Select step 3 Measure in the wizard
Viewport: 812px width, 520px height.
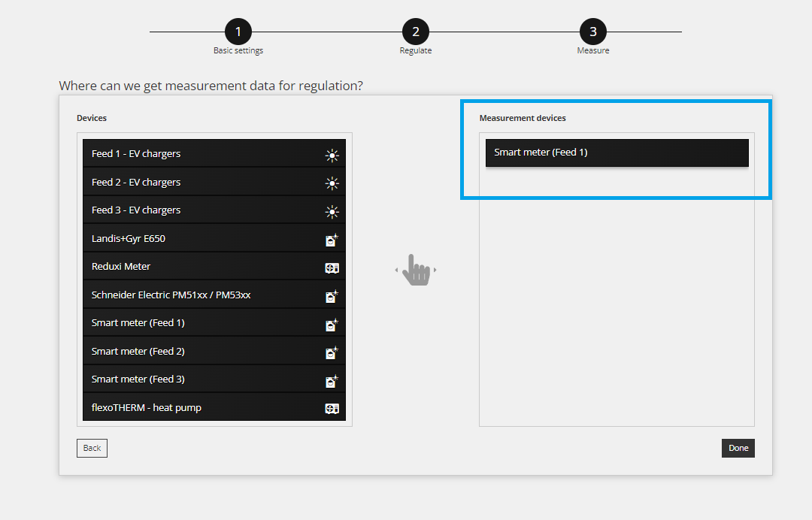593,32
